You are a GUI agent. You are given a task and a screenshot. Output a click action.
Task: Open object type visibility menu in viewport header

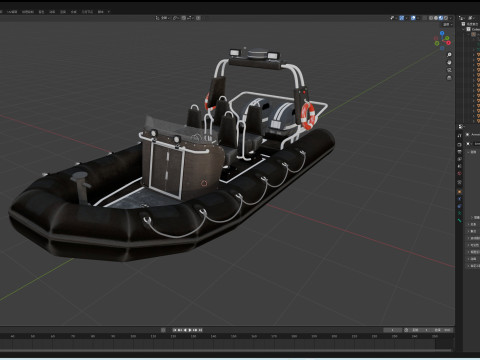[393, 18]
